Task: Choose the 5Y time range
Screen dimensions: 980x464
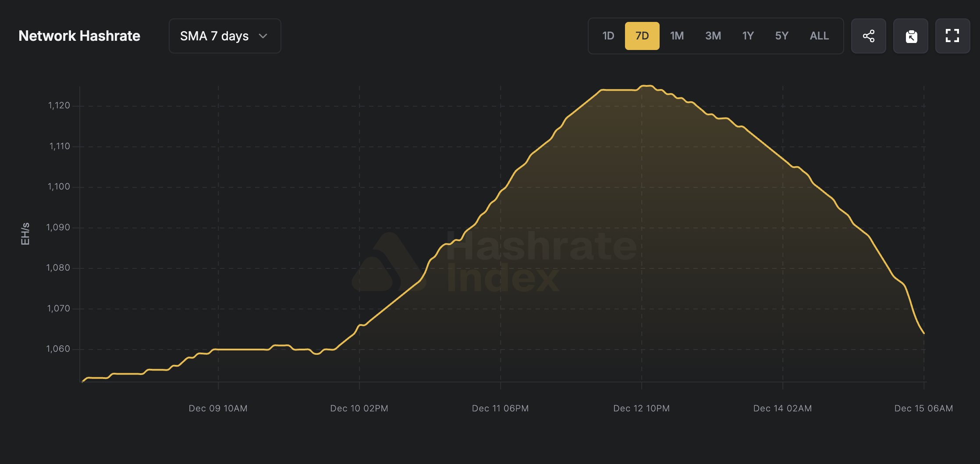Action: tap(781, 36)
